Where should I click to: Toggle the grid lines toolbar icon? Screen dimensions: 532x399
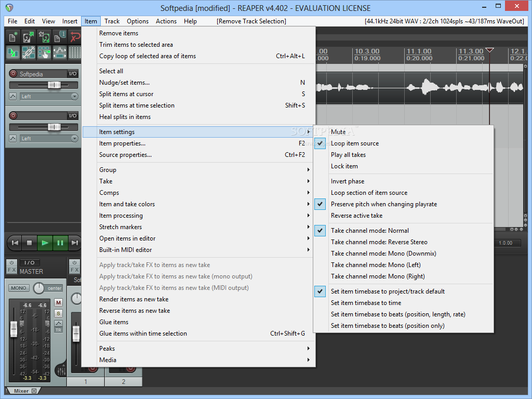pyautogui.click(x=75, y=52)
